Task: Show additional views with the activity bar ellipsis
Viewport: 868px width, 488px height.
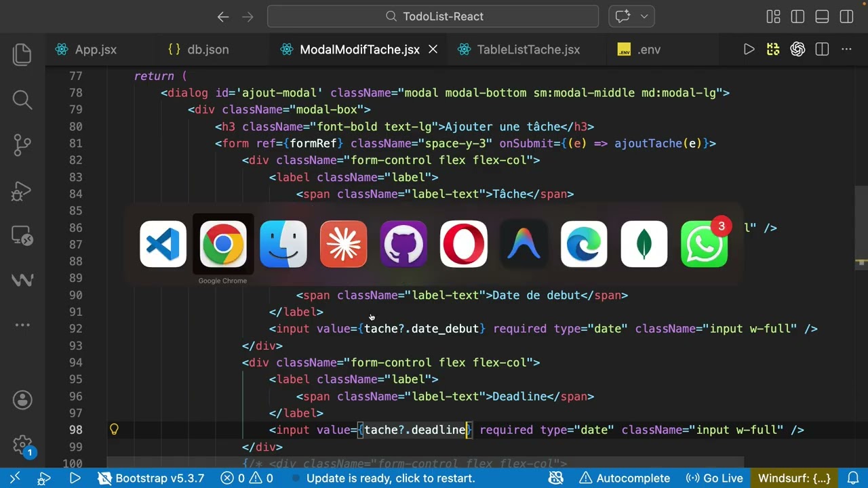Action: coord(22,325)
